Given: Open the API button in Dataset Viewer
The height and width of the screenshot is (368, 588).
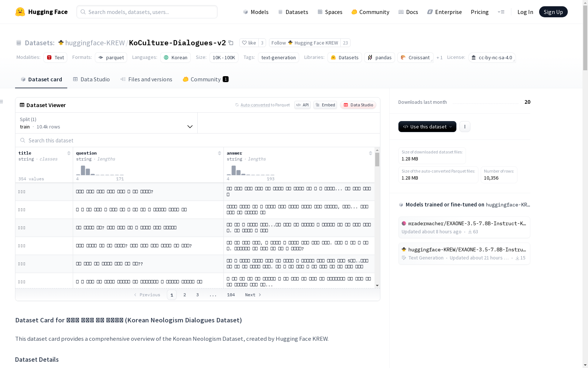Looking at the screenshot, I should pyautogui.click(x=302, y=105).
